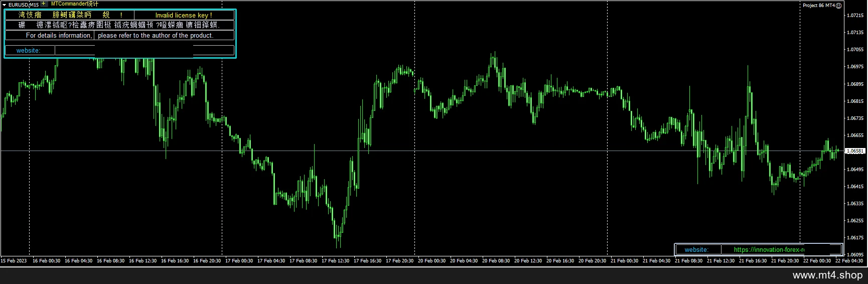Click the 1.06175 price level on the scale
The width and height of the screenshot is (868, 284).
(855, 238)
